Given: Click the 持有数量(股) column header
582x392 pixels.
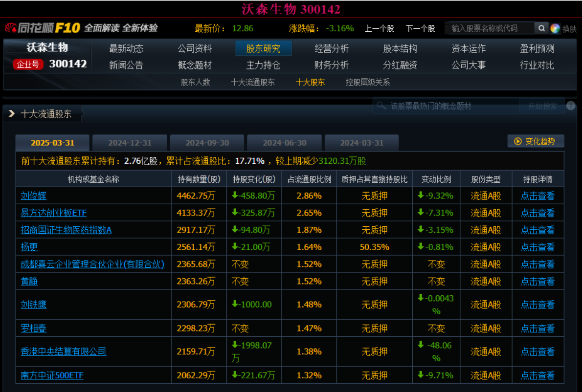Looking at the screenshot, I should tap(199, 179).
